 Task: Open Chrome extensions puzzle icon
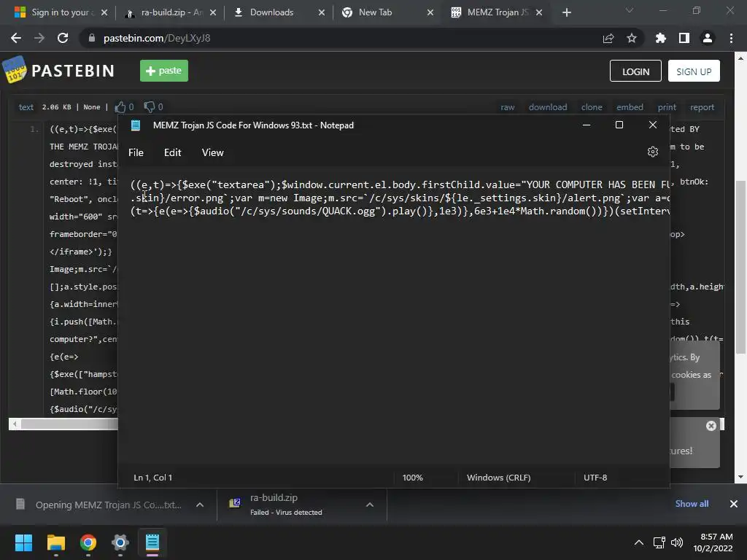(660, 38)
